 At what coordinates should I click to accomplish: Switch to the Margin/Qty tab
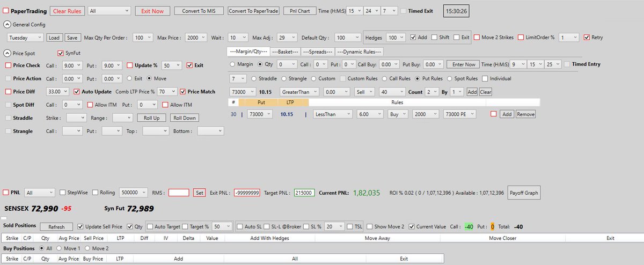pyautogui.click(x=248, y=51)
